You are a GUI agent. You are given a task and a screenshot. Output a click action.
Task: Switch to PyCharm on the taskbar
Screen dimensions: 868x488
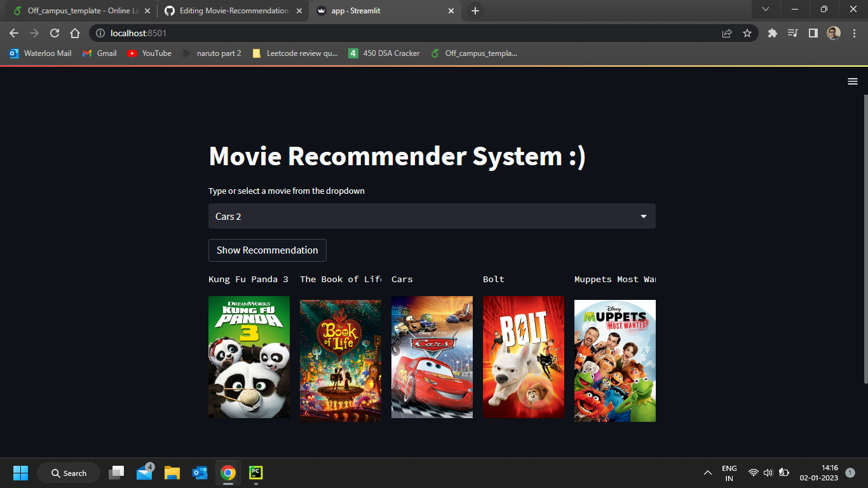click(x=255, y=473)
